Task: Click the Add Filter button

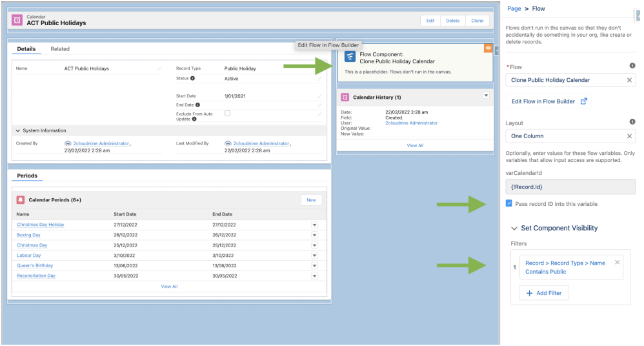Action: pyautogui.click(x=544, y=293)
